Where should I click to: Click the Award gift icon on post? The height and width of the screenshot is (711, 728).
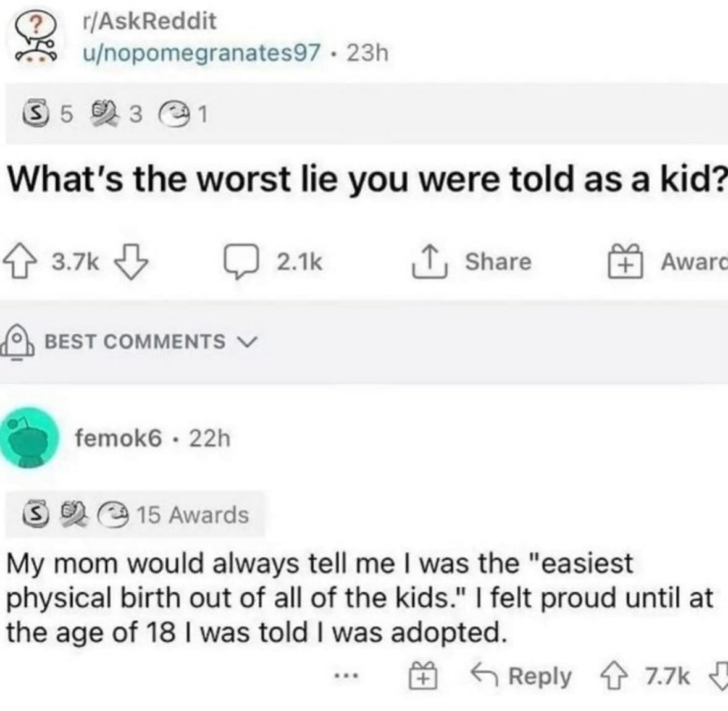[625, 262]
